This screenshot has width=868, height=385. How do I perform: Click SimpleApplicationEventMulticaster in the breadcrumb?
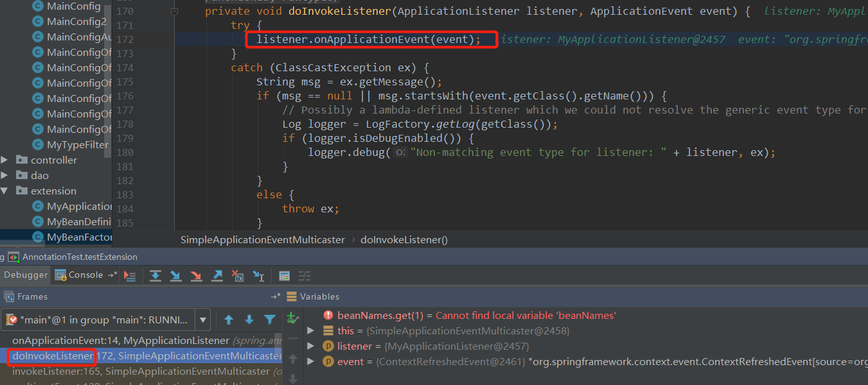263,239
